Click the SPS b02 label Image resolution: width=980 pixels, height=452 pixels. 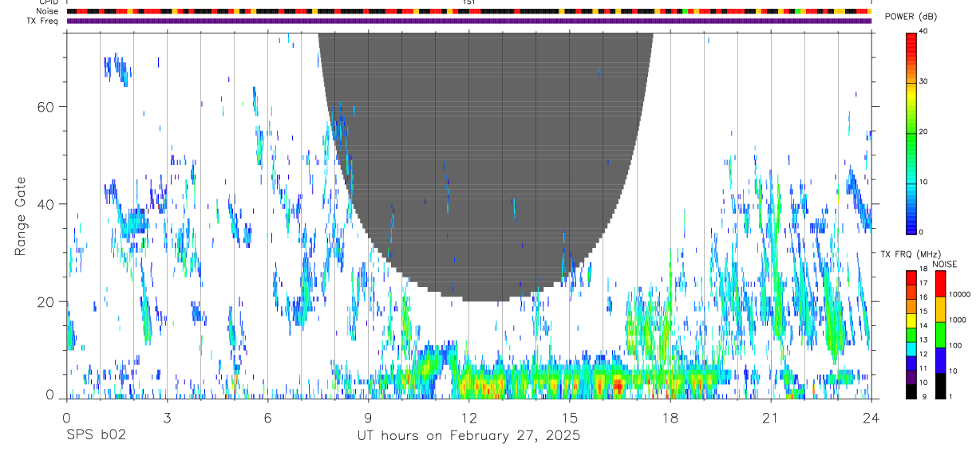(x=96, y=436)
